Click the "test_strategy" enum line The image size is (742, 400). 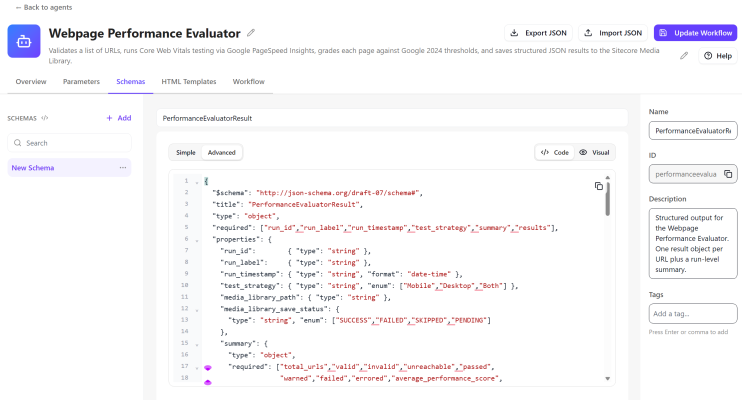[x=369, y=286]
